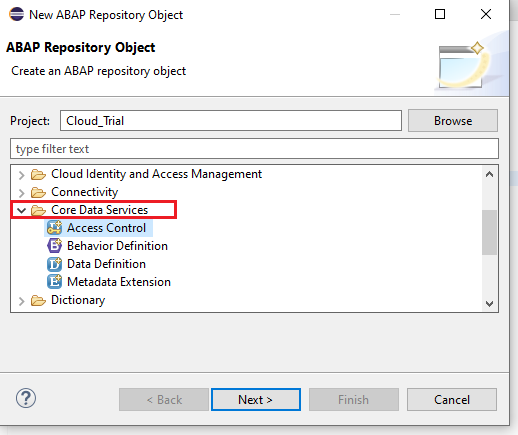Click the tree list scroll down arrow
Image resolution: width=518 pixels, height=435 pixels.
[489, 303]
